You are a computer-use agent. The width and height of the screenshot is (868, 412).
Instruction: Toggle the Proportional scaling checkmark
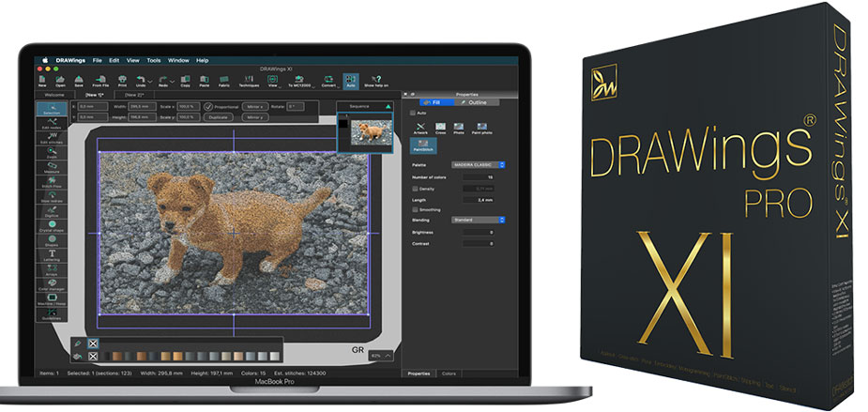[x=208, y=106]
